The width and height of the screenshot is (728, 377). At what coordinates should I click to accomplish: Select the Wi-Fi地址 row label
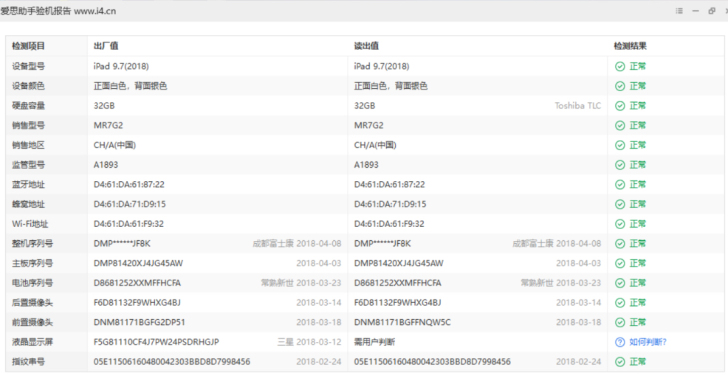click(30, 224)
